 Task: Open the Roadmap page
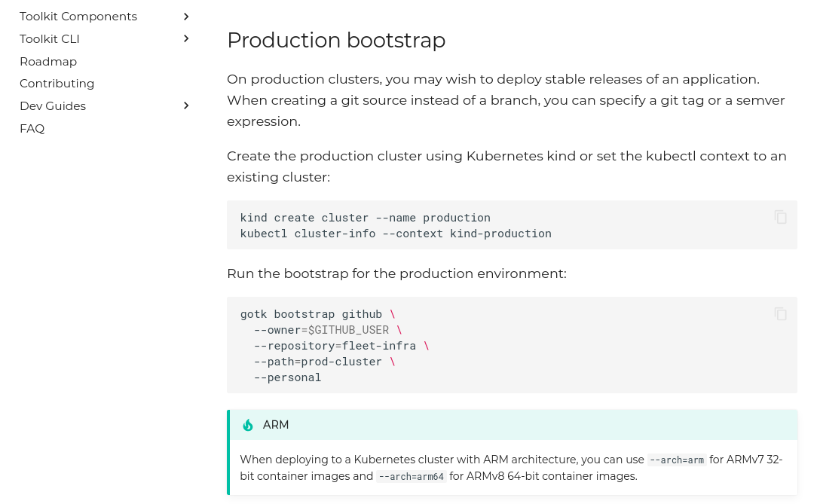click(47, 61)
